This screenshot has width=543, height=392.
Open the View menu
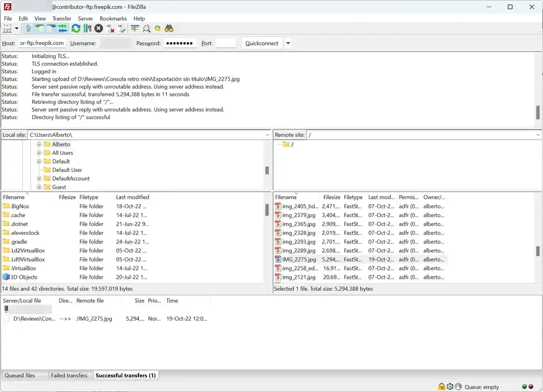point(40,18)
